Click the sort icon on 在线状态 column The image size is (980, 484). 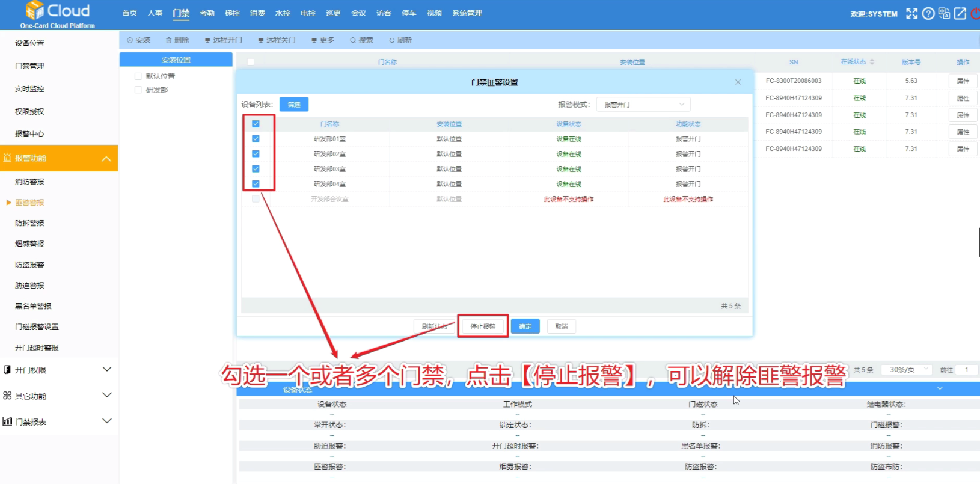coord(872,62)
